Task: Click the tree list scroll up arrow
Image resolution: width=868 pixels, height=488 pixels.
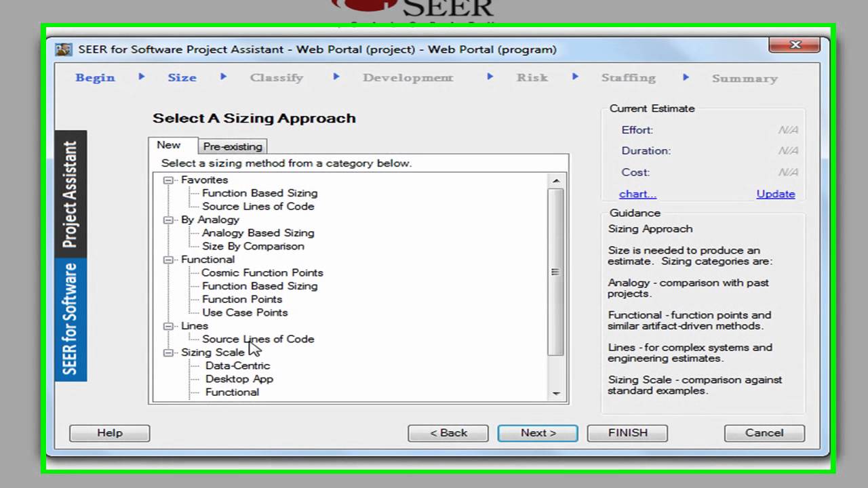Action: 556,181
